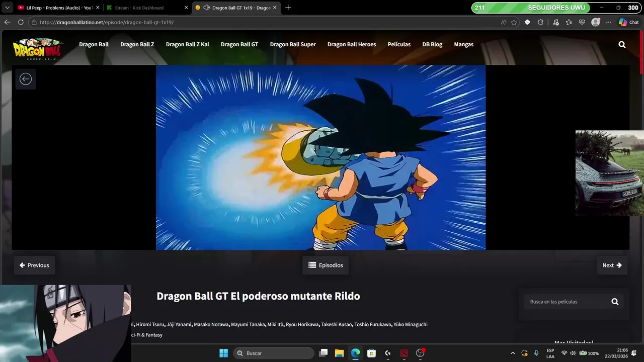Open the Favorites list icon in the toolbar

click(x=569, y=22)
